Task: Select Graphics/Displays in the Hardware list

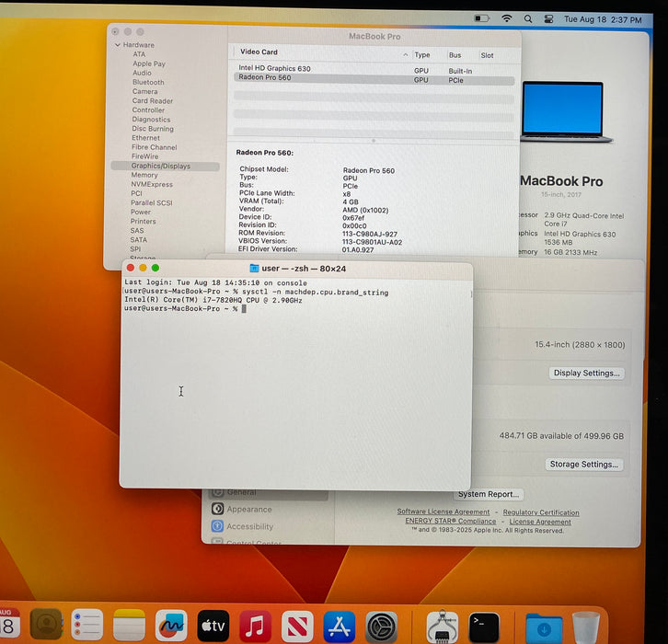Action: point(166,166)
